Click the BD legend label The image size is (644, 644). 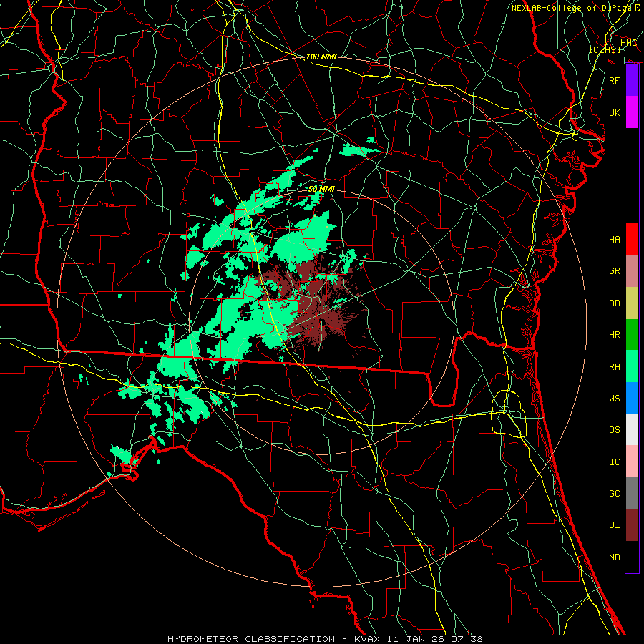(x=615, y=303)
